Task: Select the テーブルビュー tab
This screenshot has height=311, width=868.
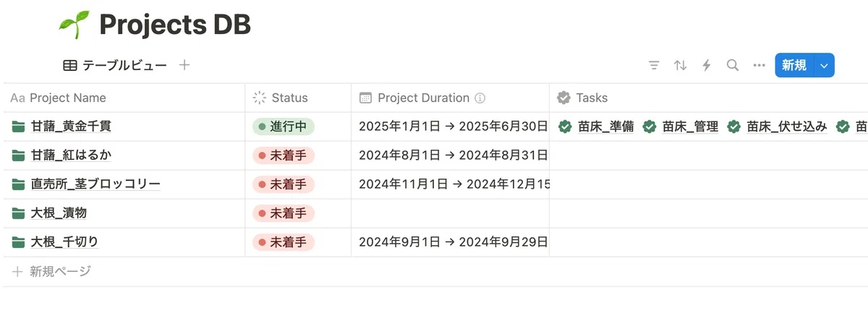Action: pyautogui.click(x=116, y=65)
